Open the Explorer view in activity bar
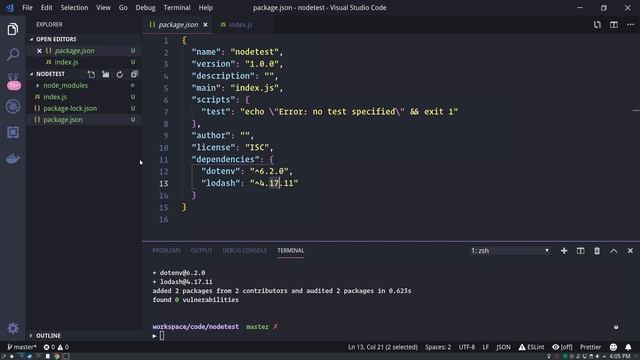The width and height of the screenshot is (640, 360). pyautogui.click(x=13, y=29)
